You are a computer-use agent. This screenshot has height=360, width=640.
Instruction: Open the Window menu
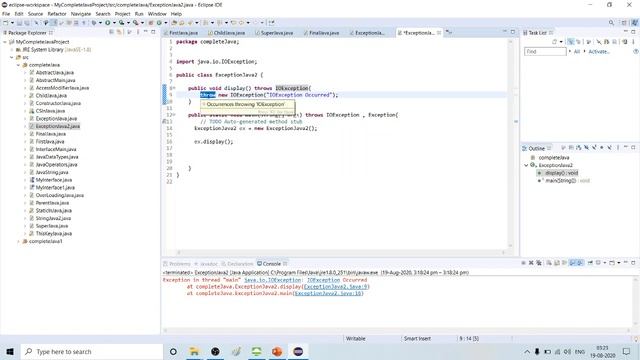(157, 14)
